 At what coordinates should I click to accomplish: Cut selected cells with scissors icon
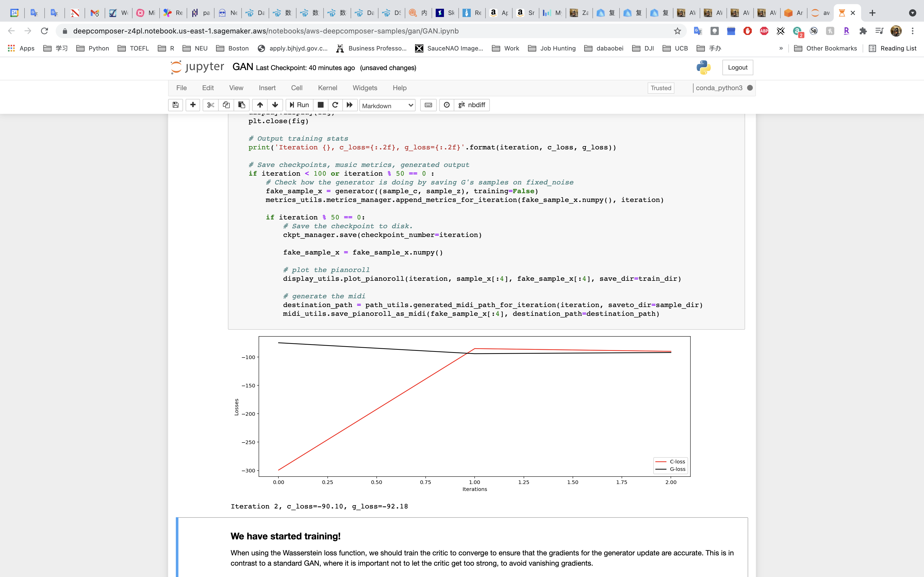click(x=210, y=105)
